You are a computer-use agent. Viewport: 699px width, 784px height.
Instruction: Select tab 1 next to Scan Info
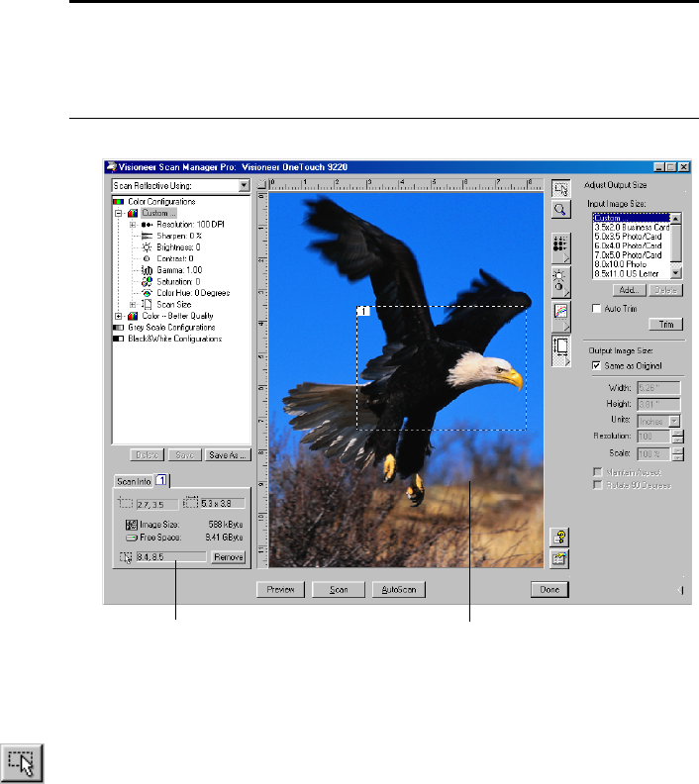coord(162,480)
